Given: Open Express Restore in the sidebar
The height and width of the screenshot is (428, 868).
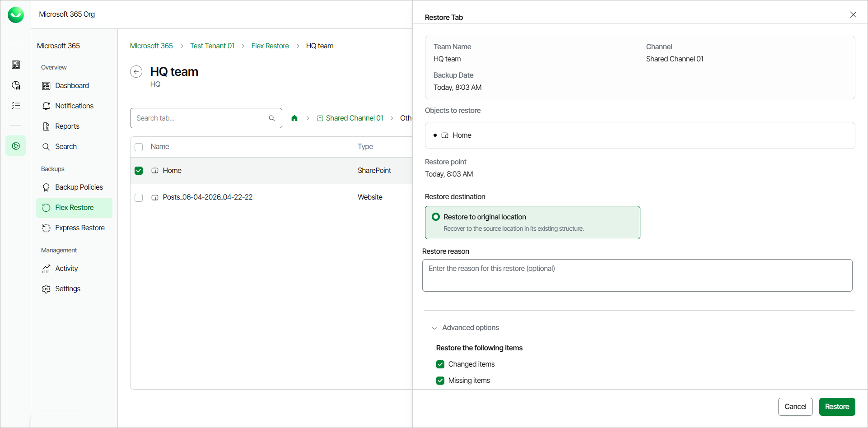Looking at the screenshot, I should pos(74,228).
